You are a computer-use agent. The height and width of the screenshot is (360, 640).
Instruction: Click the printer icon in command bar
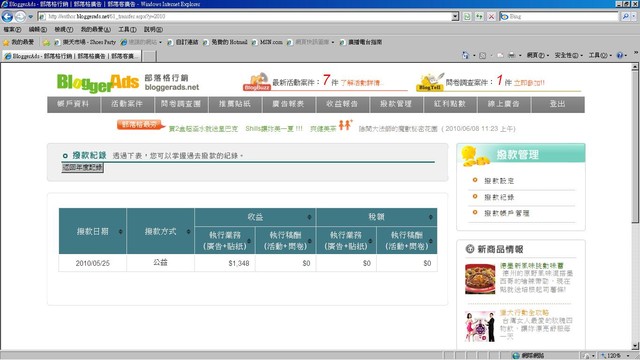click(511, 55)
